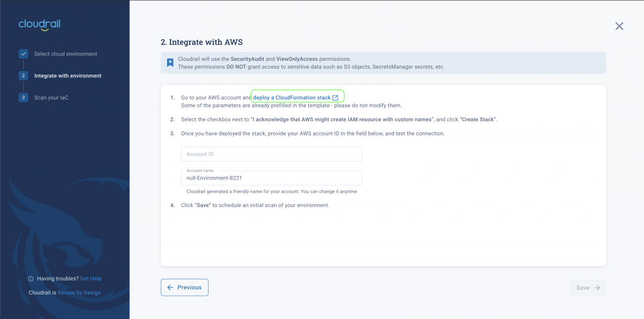Click the bookmark star icon in info banner
The width and height of the screenshot is (644, 319).
tap(169, 63)
